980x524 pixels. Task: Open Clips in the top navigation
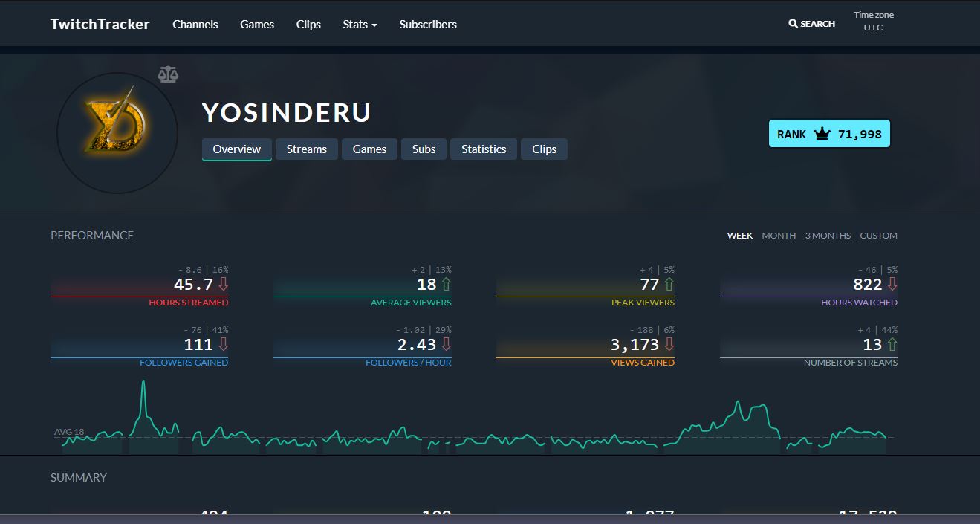pos(308,24)
